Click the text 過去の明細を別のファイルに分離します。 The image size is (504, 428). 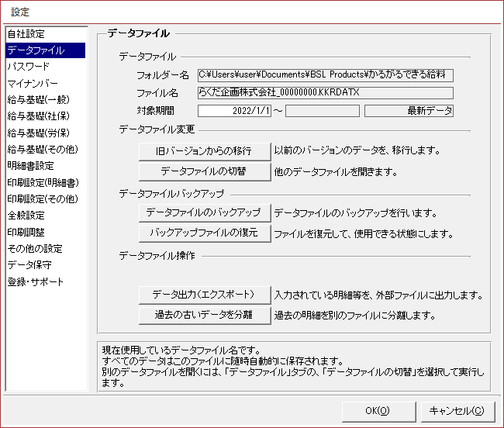(355, 316)
